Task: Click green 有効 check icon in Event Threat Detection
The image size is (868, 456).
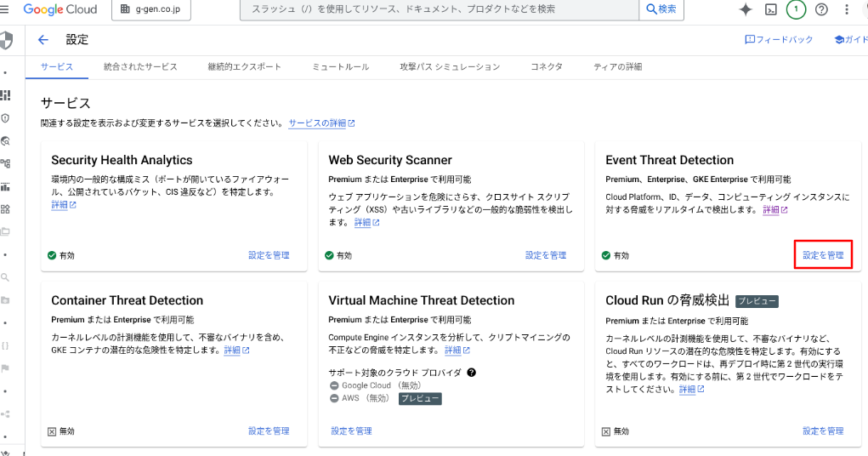Action: click(606, 255)
